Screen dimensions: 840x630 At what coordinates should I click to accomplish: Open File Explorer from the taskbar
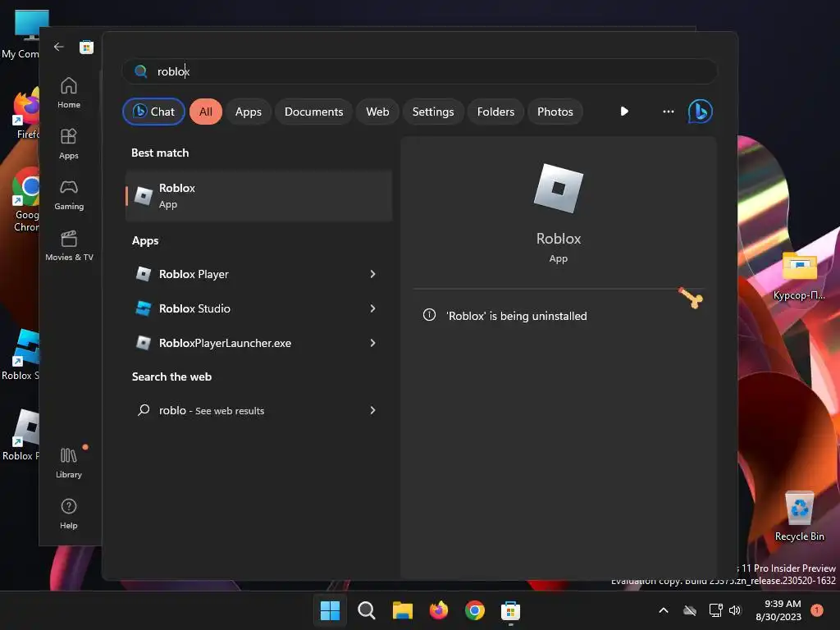(x=402, y=610)
